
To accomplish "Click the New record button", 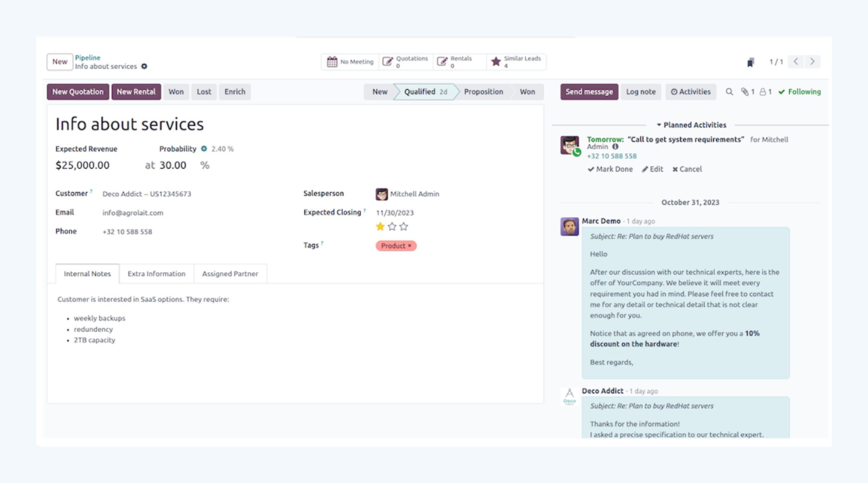I will [x=60, y=62].
